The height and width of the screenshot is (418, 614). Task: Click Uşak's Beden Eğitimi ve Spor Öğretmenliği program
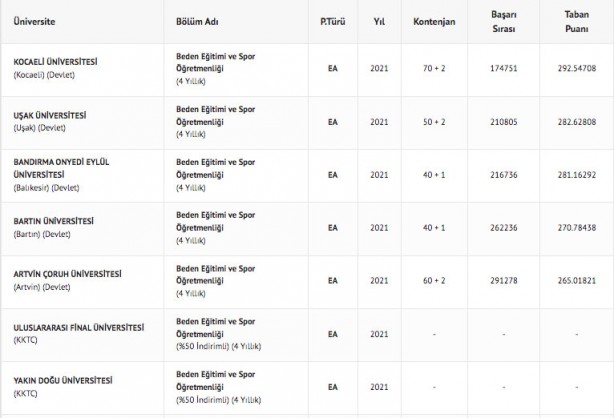[x=209, y=115]
